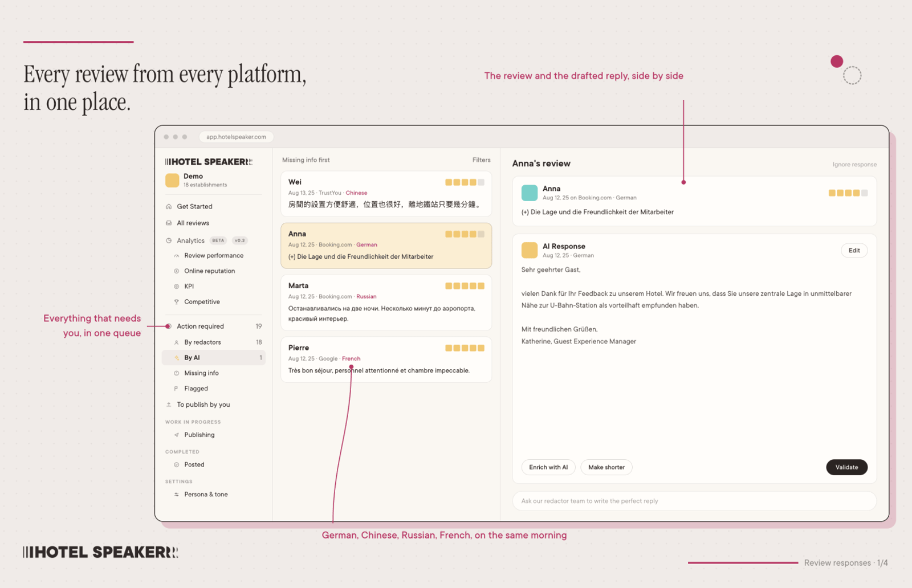This screenshot has height=588, width=912.
Task: Click the v0.3 version badge
Action: [239, 240]
